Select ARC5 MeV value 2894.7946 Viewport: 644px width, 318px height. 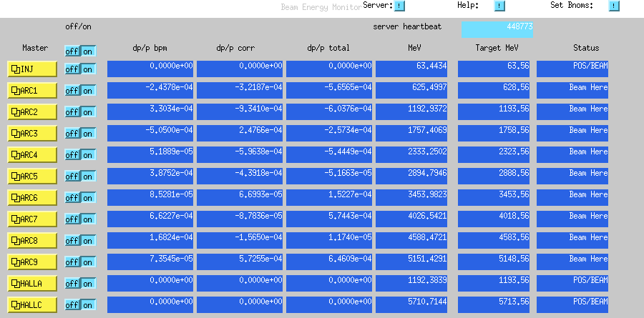pos(411,176)
